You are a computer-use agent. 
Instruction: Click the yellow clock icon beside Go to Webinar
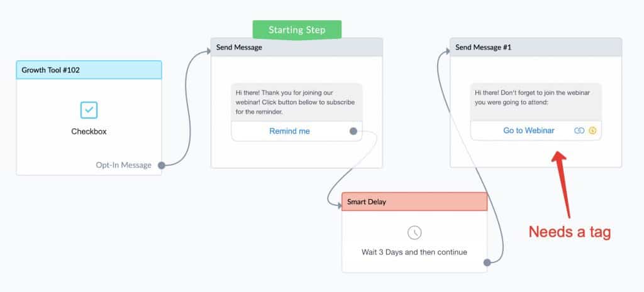592,131
